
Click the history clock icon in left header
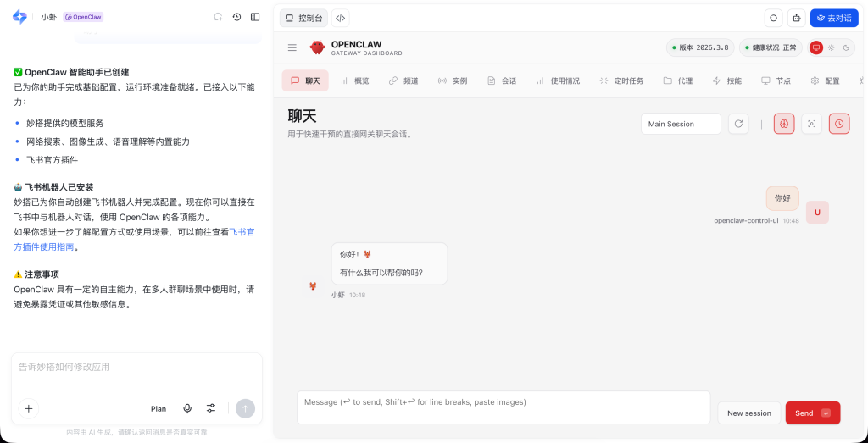click(236, 17)
